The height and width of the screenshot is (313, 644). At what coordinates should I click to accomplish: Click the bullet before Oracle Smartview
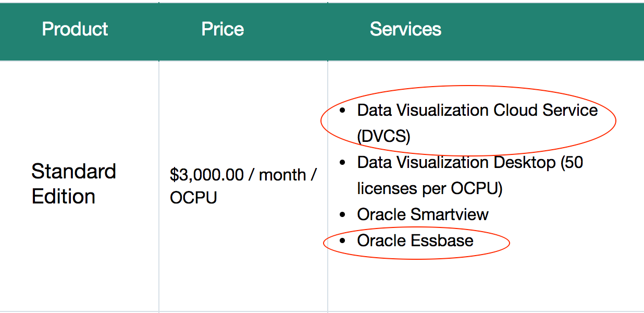coord(342,215)
